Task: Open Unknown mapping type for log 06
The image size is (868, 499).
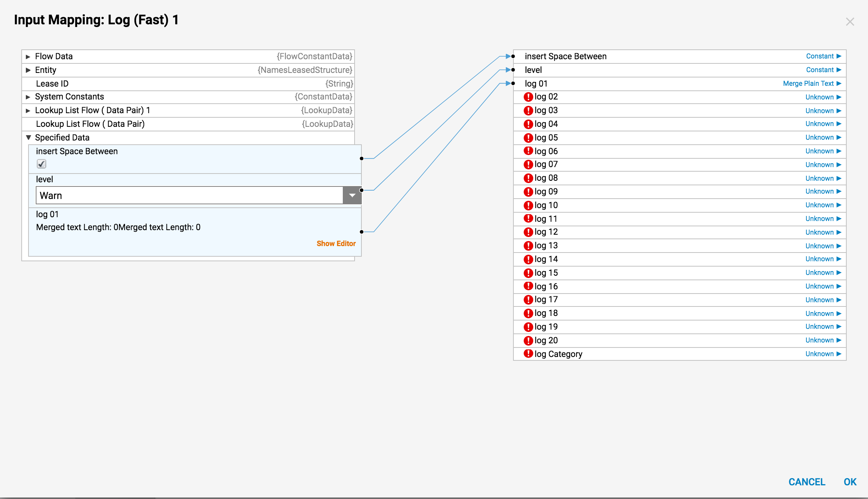Action: tap(823, 151)
